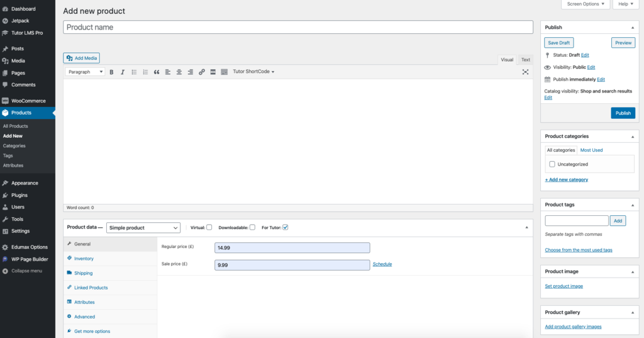Viewport: 644px width, 338px height.
Task: Open the Paragraph format dropdown
Action: 85,72
